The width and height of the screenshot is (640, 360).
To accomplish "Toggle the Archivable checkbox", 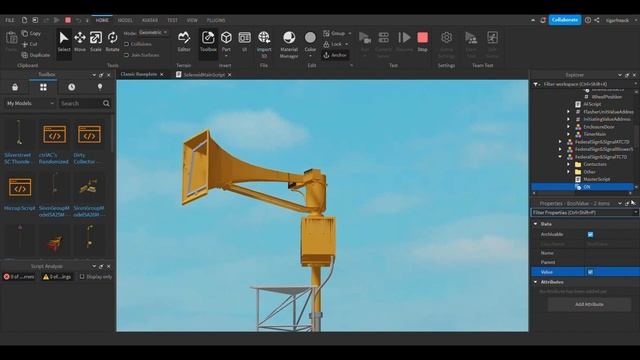I will point(590,234).
